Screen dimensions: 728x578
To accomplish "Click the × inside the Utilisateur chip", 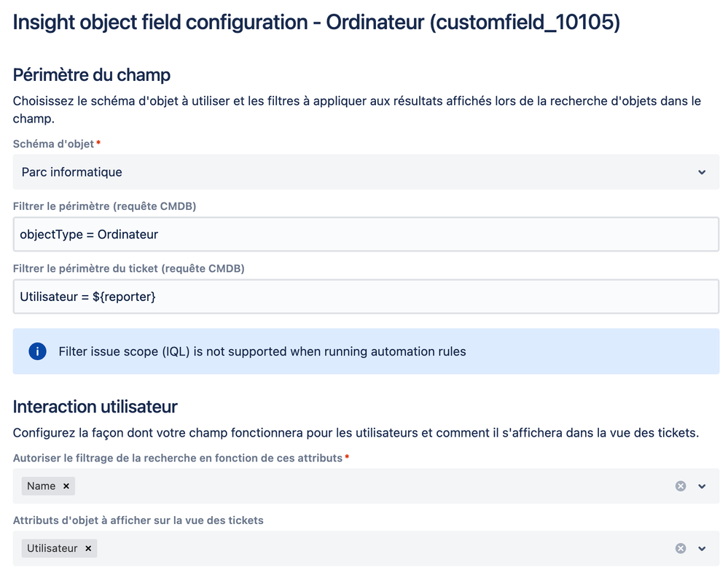I will (87, 548).
